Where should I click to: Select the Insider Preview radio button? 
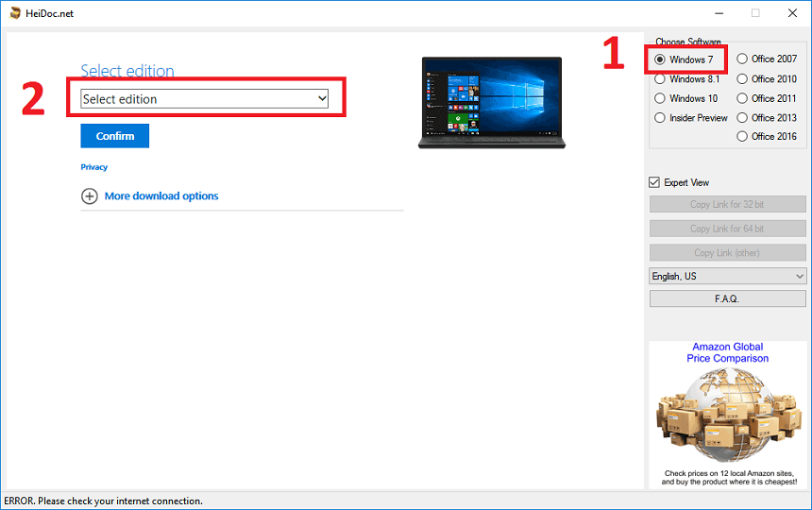660,118
